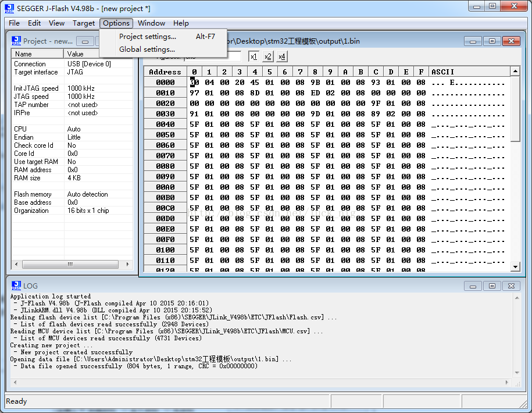Screen dimensions: 532x413
Task: Click hex view vertical scrollbar thumb
Action: coord(515,109)
